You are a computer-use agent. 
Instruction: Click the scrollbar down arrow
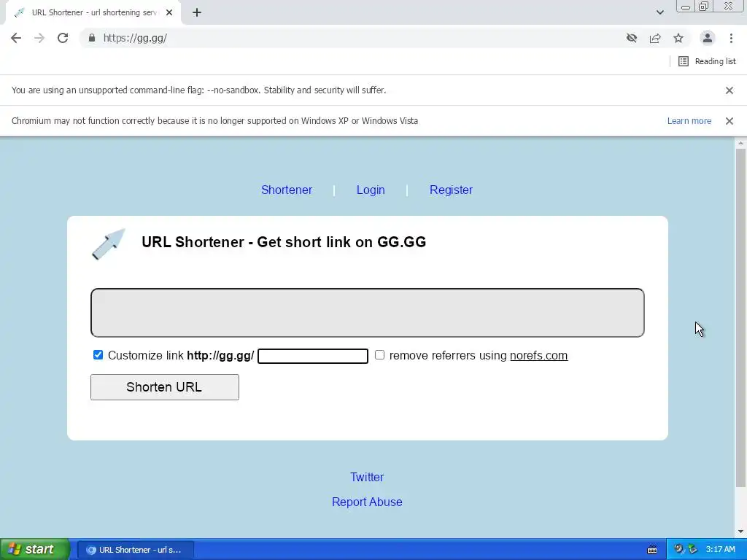tap(740, 532)
